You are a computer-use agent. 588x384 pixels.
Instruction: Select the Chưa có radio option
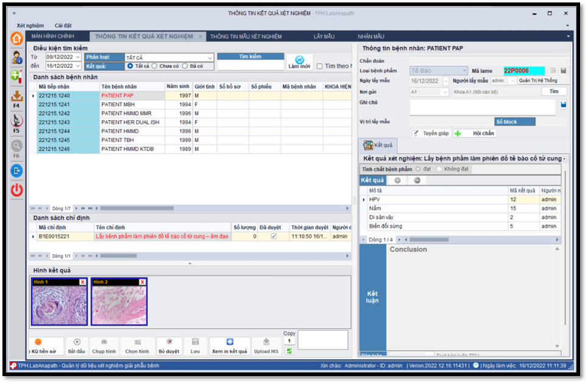click(155, 66)
